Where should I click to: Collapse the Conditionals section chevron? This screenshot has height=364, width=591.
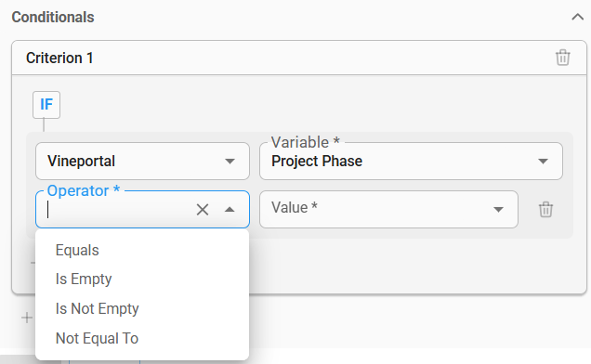point(577,17)
